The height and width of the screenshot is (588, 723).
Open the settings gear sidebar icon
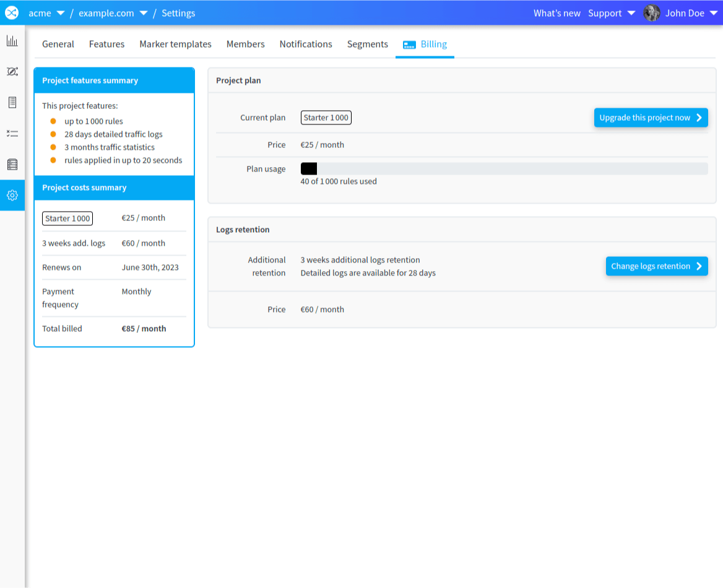click(12, 195)
